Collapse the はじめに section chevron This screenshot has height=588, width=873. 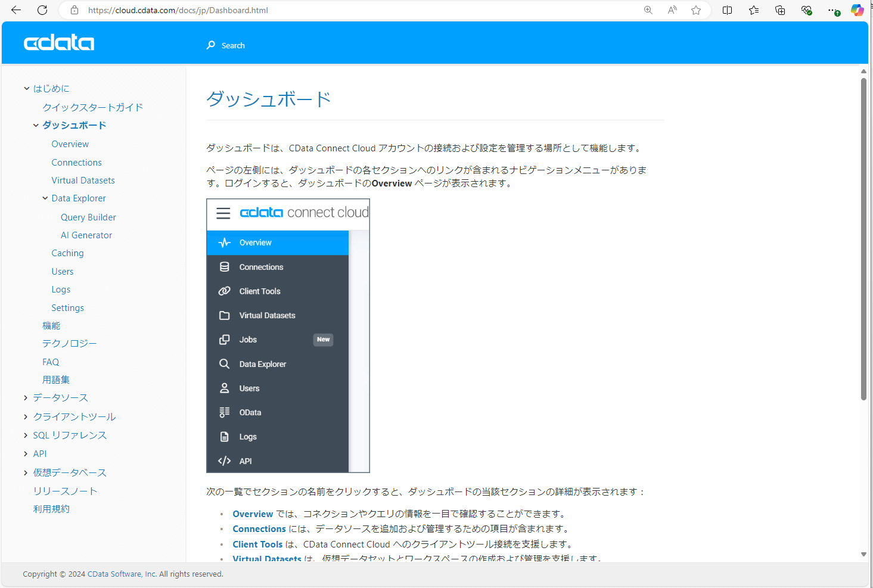point(26,89)
